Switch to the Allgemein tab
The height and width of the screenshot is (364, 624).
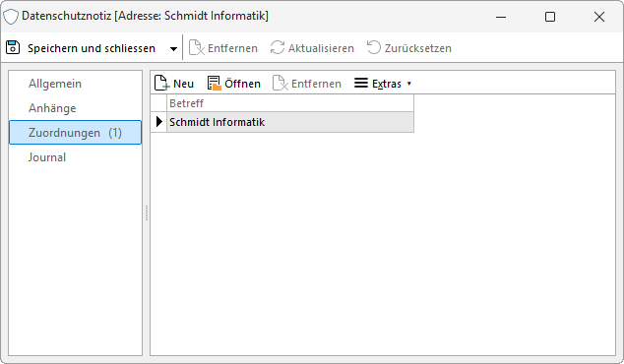(55, 84)
